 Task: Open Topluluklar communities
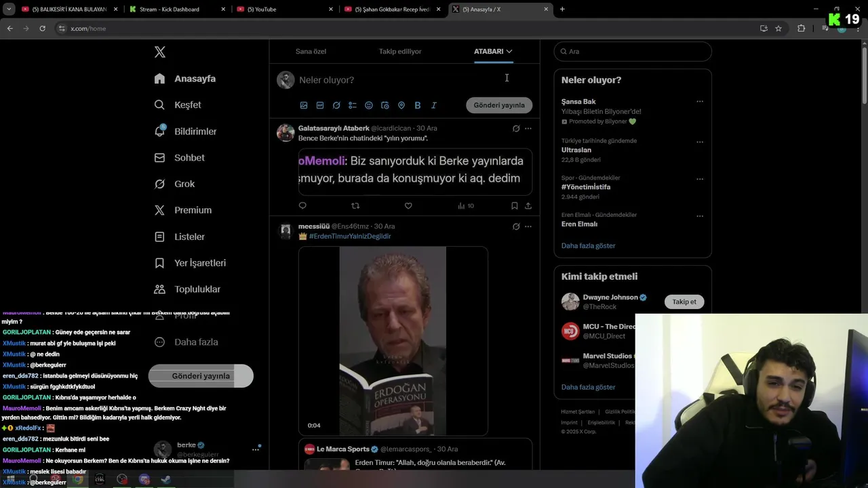pos(187,289)
